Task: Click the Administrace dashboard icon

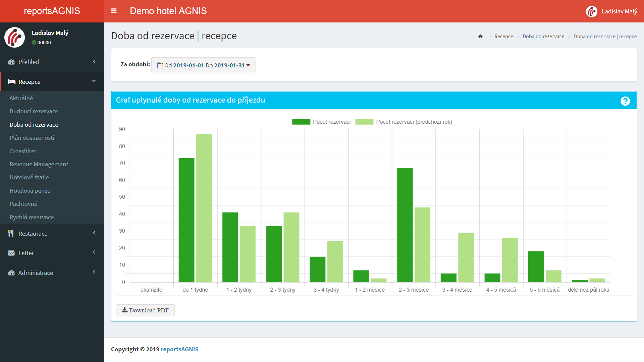Action: tap(11, 273)
